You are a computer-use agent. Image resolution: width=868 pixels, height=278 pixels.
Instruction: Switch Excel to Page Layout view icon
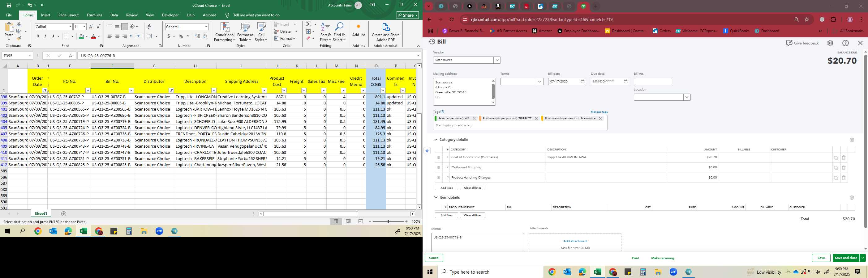pos(348,221)
